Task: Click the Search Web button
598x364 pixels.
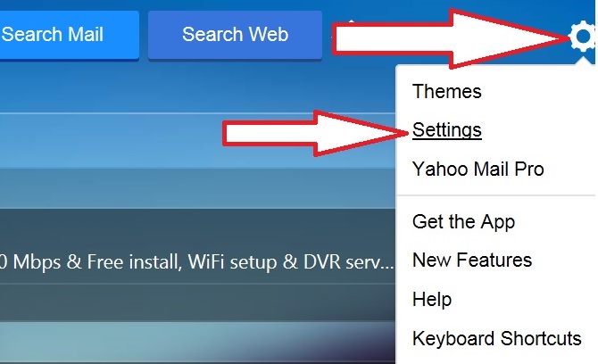Action: coord(235,35)
